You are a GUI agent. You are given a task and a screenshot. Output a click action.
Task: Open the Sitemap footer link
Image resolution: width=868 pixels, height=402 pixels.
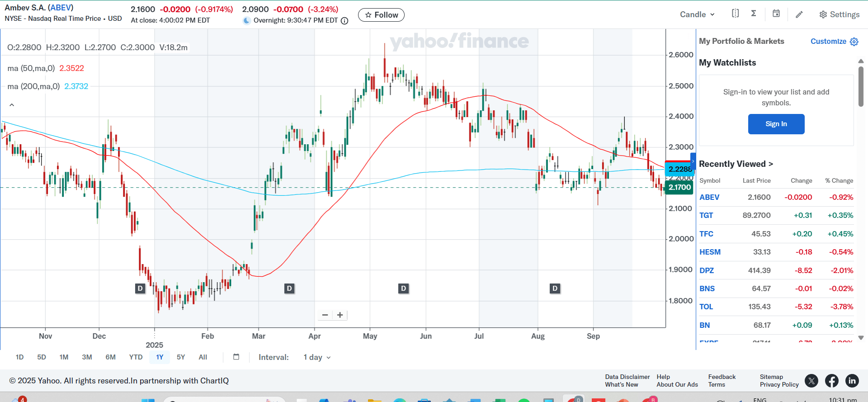point(771,377)
